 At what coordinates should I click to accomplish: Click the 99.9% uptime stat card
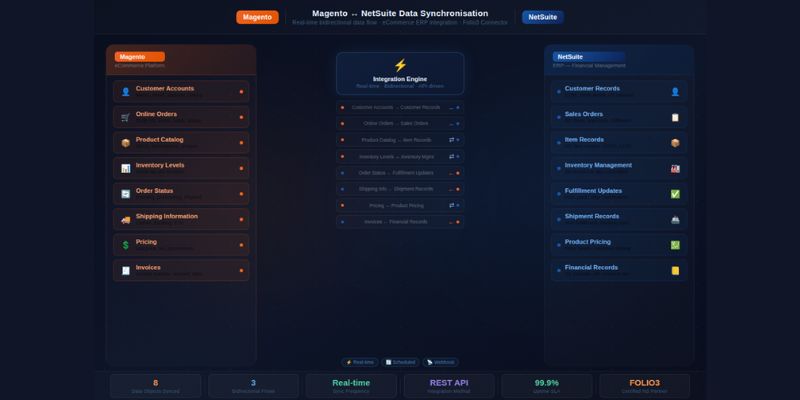546,386
